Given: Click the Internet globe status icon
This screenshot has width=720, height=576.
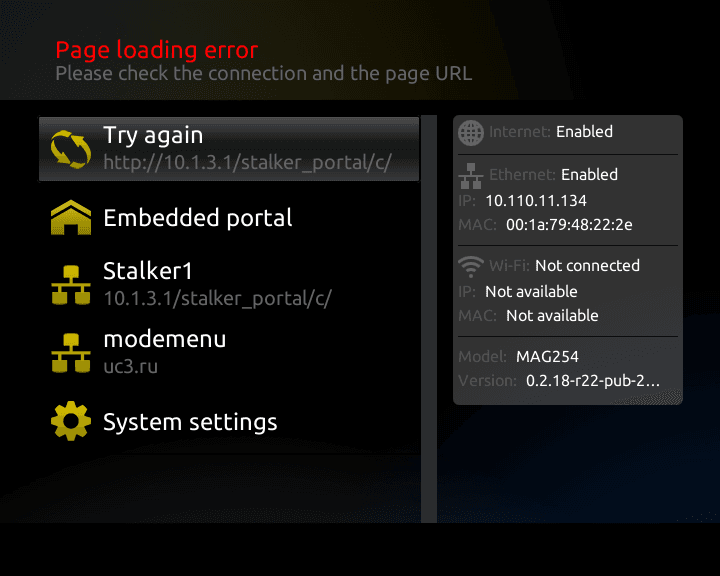Looking at the screenshot, I should point(470,132).
